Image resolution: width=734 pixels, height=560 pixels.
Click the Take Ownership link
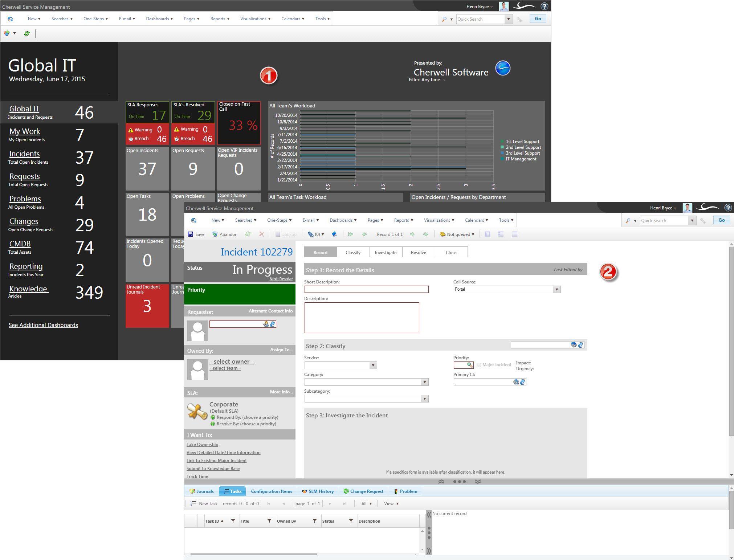coord(202,445)
